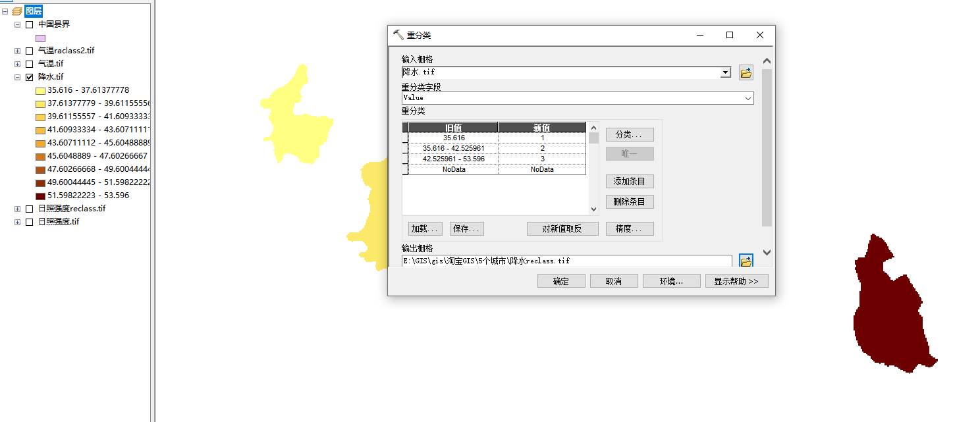Open the 重分类字段 Value dropdown

(x=748, y=98)
